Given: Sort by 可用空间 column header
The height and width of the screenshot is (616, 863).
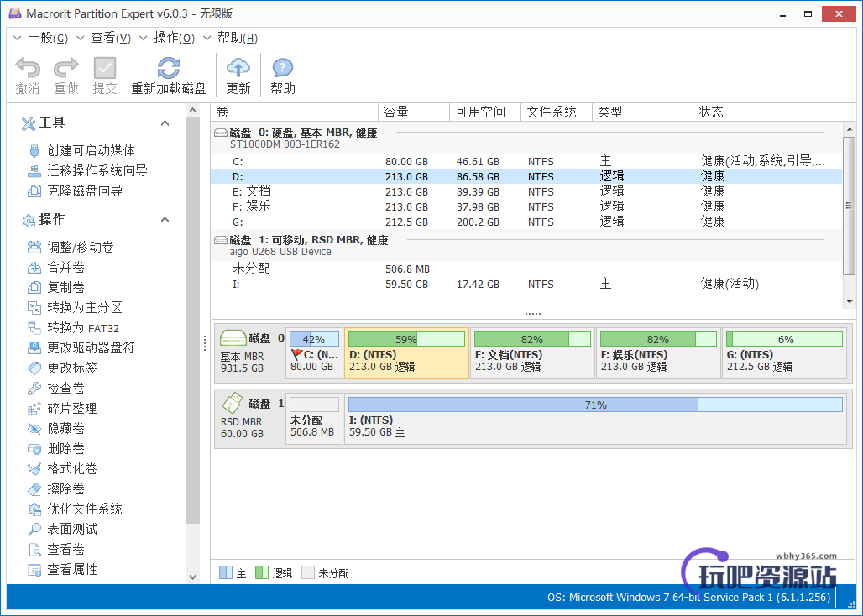Looking at the screenshot, I should (485, 112).
